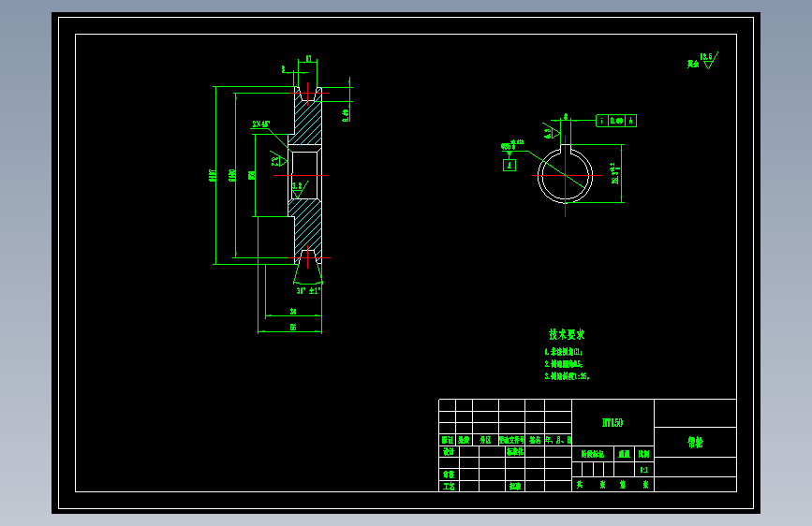Select the 12.5 surface roughness symbol at top right
Screen dimensions: 812x526
(709, 60)
